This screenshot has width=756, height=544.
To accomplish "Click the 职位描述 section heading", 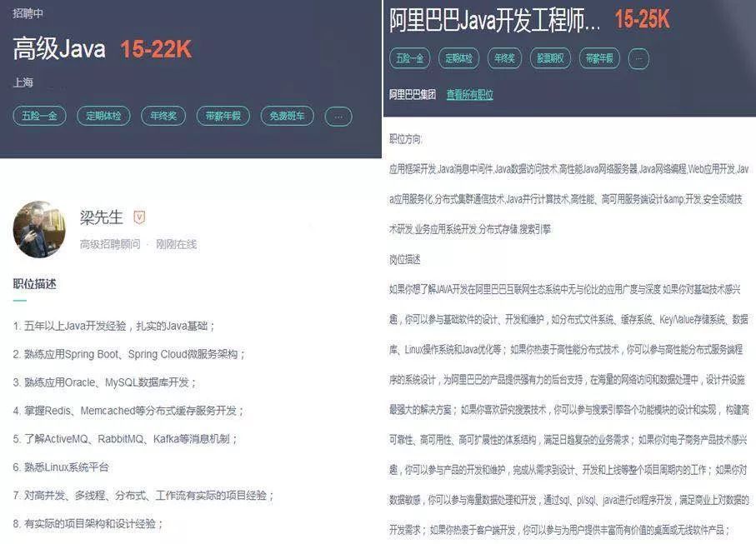I will pyautogui.click(x=35, y=284).
